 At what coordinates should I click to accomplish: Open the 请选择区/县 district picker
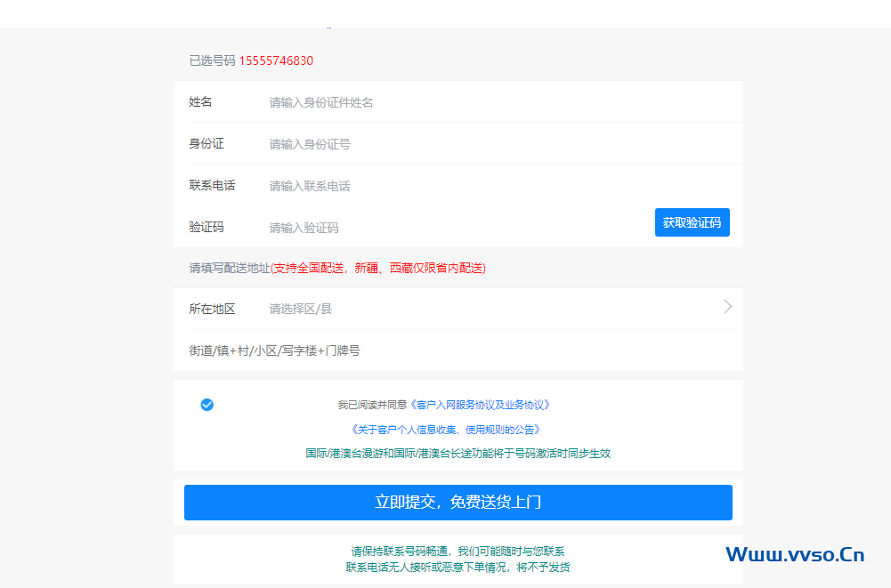(x=303, y=308)
